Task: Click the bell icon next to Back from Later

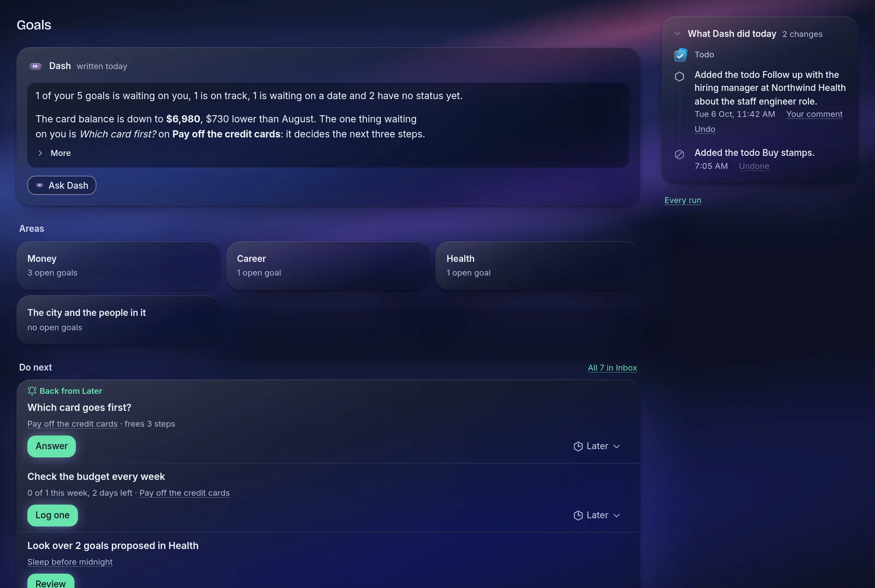Action: 32,391
